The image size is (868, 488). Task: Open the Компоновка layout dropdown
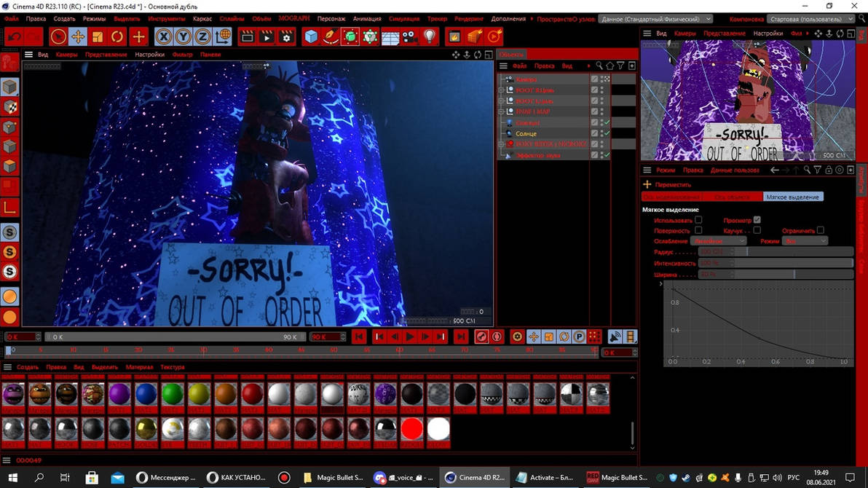(813, 19)
